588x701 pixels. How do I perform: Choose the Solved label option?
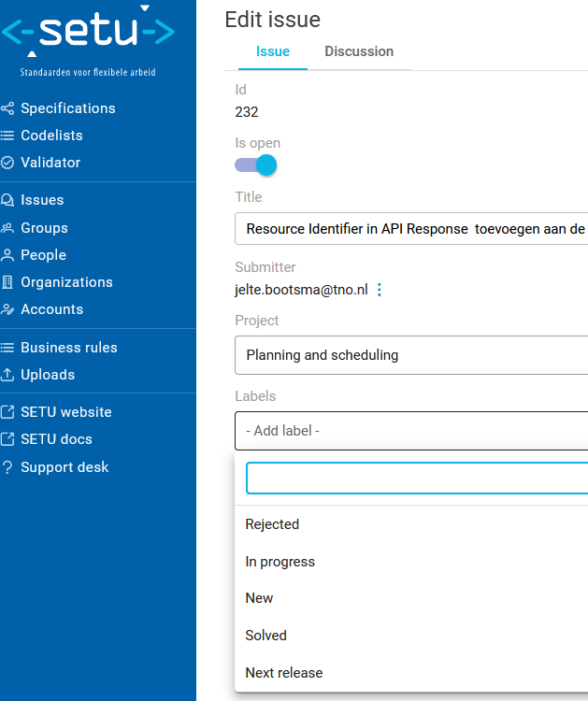[x=411, y=636]
